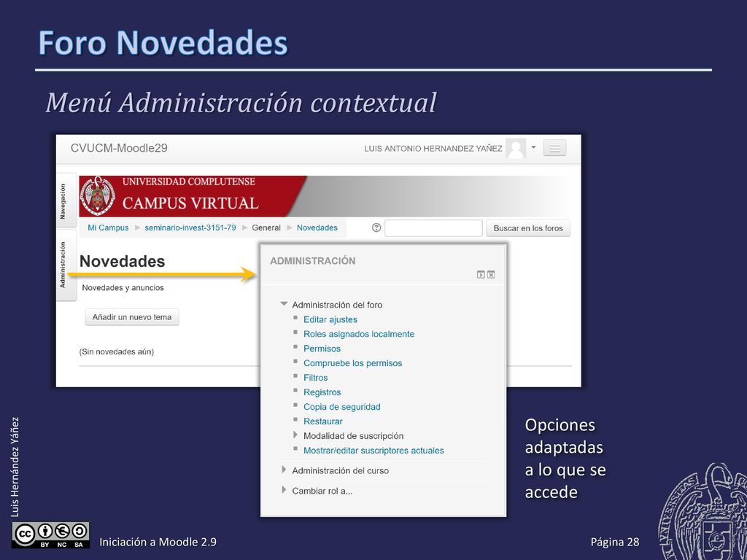Click the CAMPUS VIRTUAL banner

[190, 203]
